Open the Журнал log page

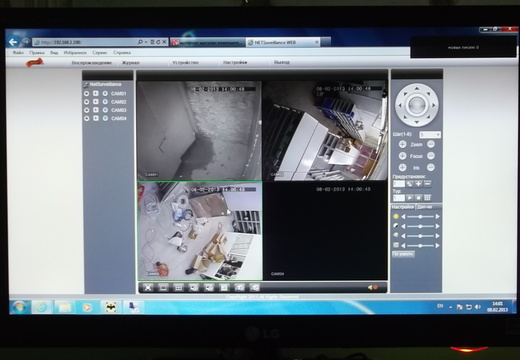[x=131, y=63]
